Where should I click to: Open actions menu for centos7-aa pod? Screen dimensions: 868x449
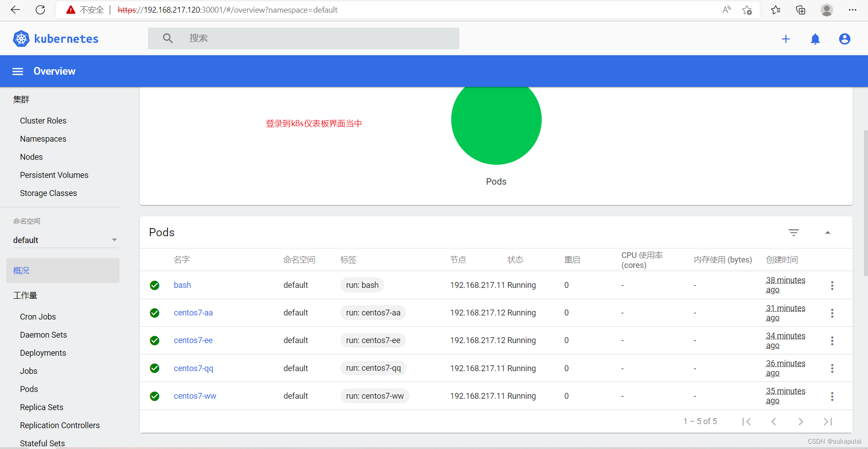coord(832,313)
